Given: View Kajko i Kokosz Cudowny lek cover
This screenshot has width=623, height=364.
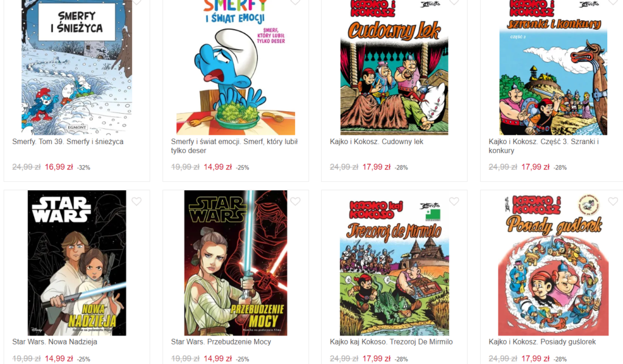Looking at the screenshot, I should click(x=394, y=67).
